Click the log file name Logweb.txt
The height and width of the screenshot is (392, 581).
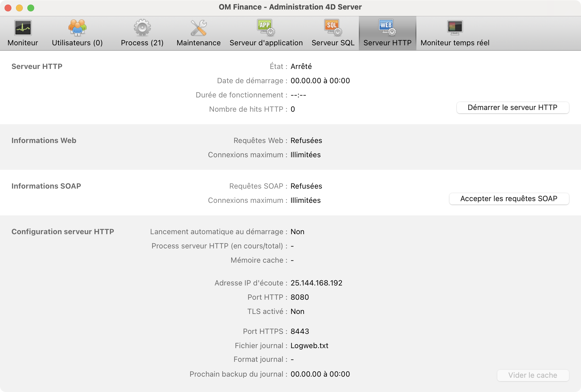pos(309,346)
